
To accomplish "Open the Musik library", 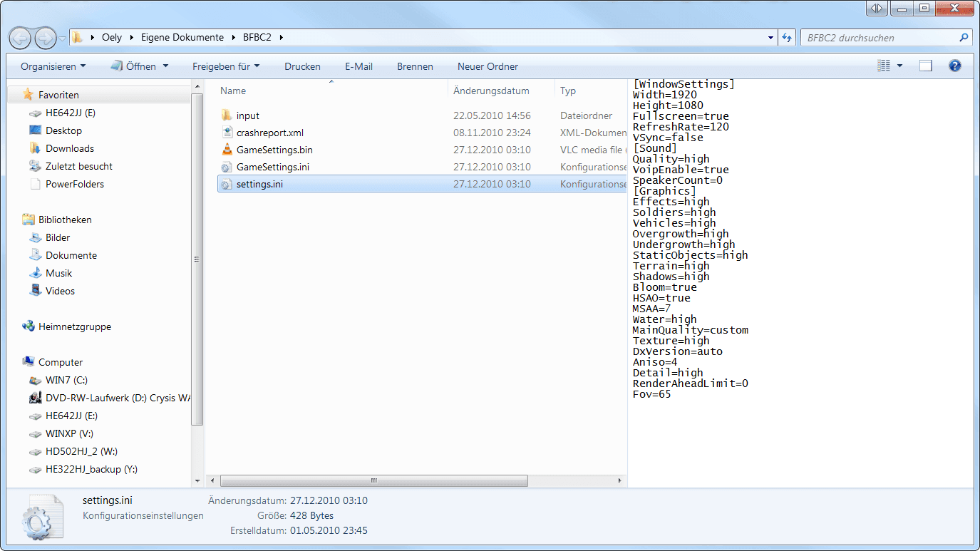I will (59, 273).
